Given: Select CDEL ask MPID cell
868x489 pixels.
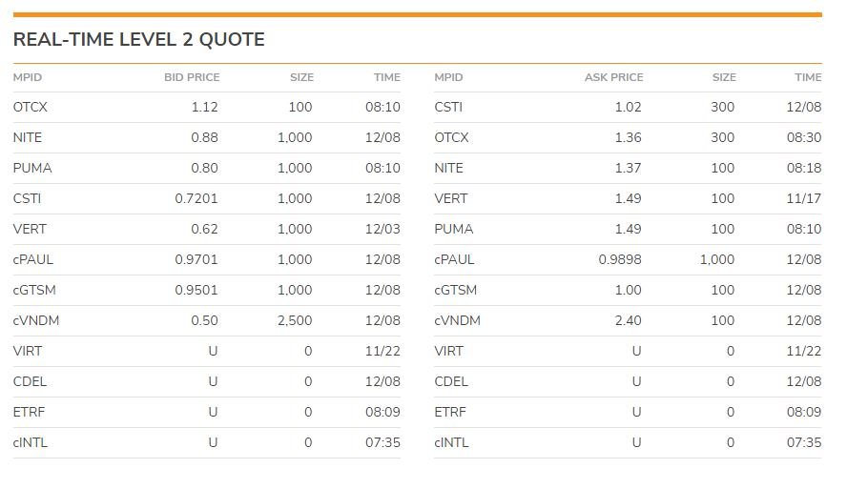Looking at the screenshot, I should [450, 381].
